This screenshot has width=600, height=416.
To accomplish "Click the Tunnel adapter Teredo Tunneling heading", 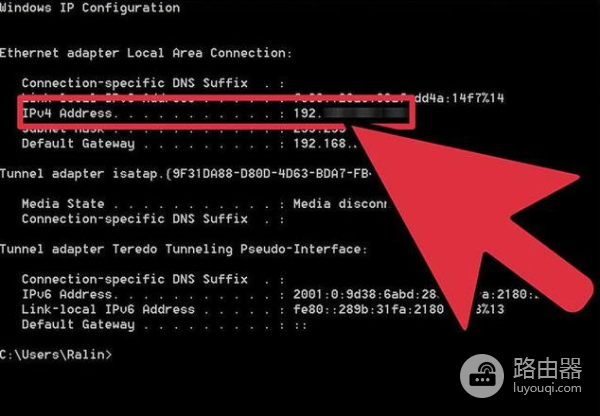I will point(183,249).
